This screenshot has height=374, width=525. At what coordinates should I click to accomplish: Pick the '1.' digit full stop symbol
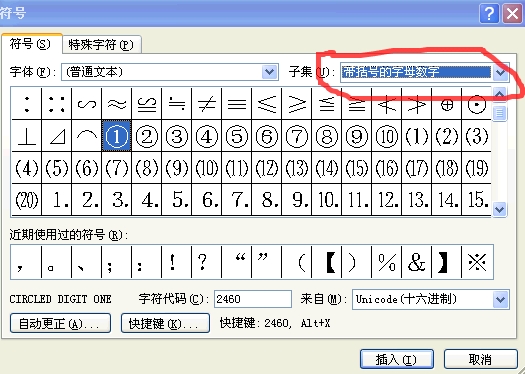click(x=57, y=200)
